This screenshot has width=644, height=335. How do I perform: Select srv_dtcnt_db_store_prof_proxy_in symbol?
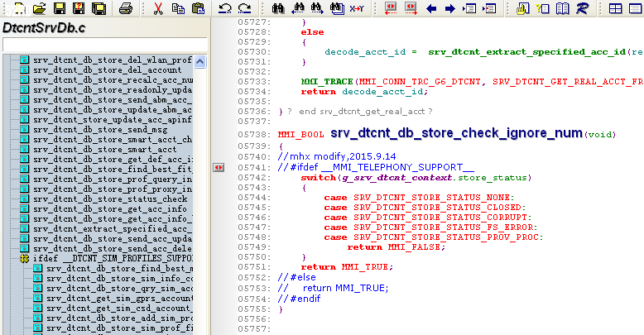pos(113,189)
